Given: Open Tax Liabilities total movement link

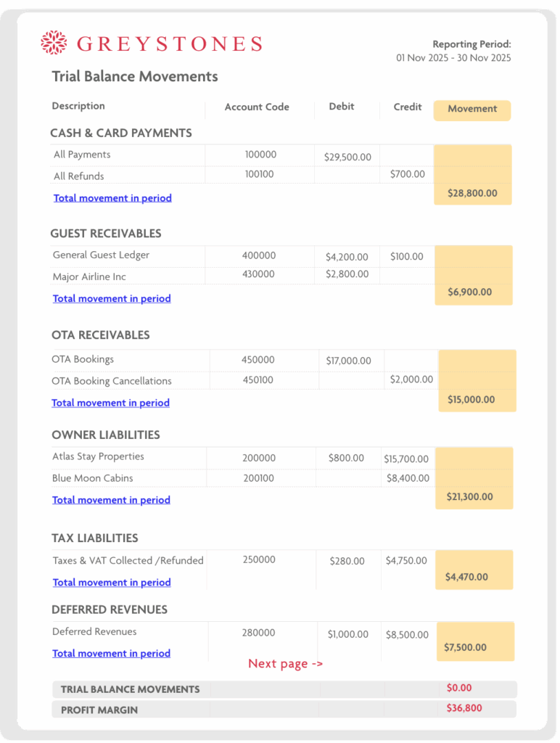Looking at the screenshot, I should click(112, 583).
